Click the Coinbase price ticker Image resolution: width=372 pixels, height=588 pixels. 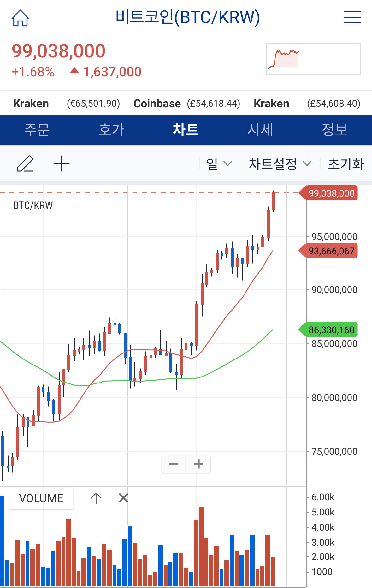click(187, 104)
